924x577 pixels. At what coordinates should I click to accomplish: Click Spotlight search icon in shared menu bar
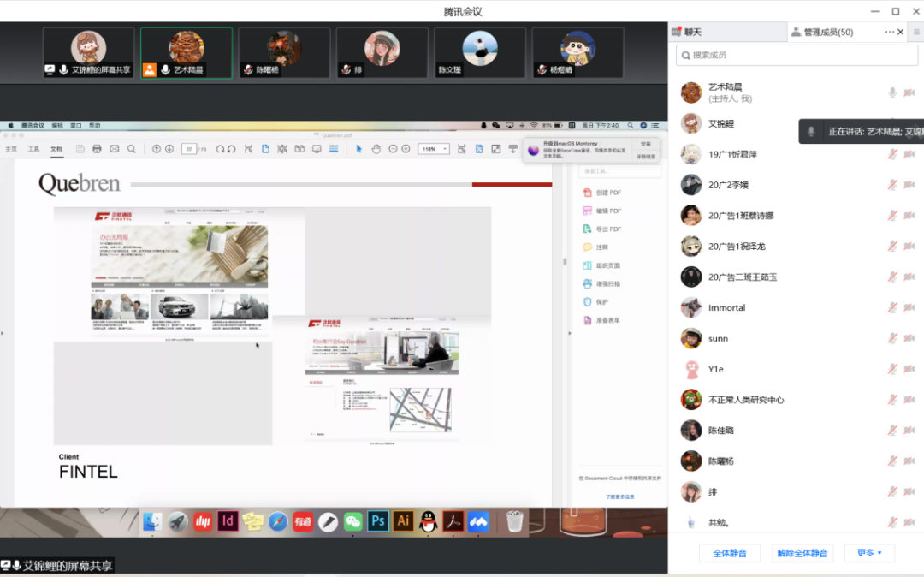click(x=630, y=126)
